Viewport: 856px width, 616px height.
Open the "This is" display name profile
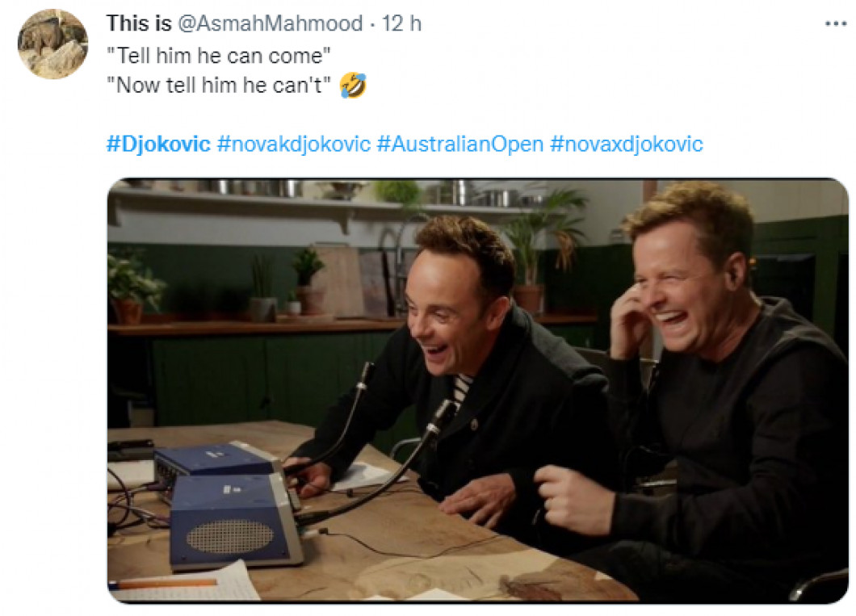[139, 23]
